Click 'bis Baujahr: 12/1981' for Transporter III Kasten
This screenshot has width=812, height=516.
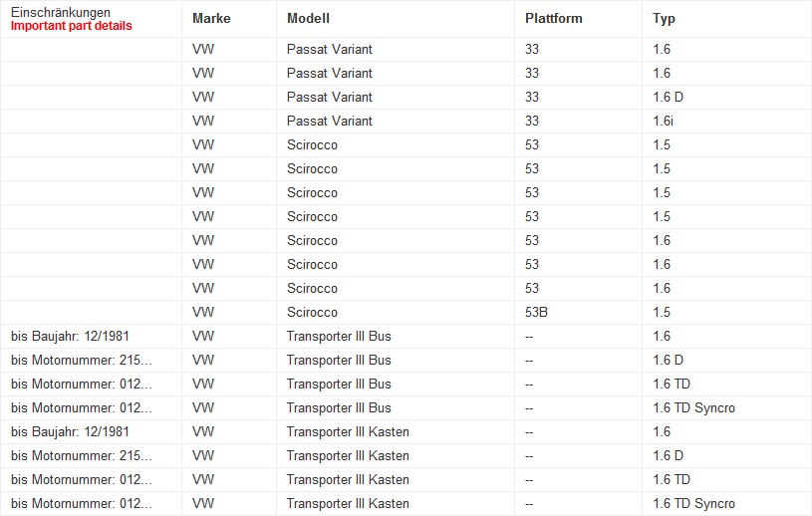pos(70,431)
